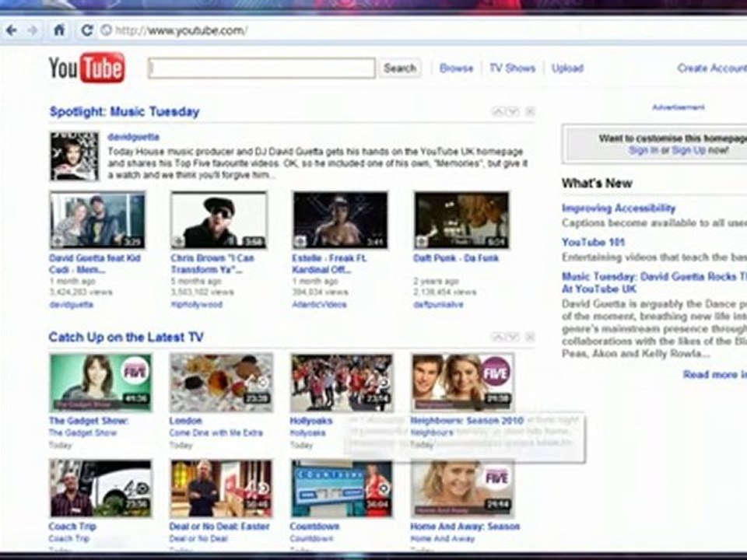
Task: Move Spotlight module up arrow
Action: point(498,112)
